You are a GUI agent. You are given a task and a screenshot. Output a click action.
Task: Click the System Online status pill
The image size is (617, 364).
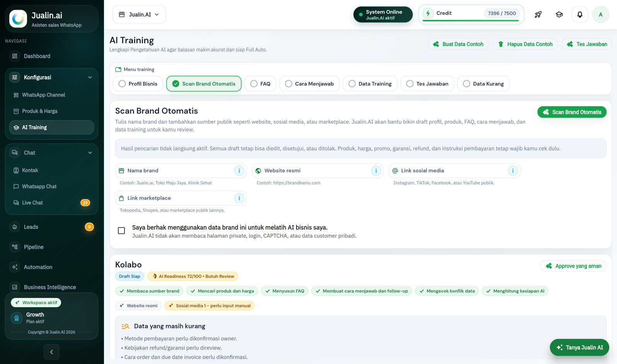[x=383, y=15]
